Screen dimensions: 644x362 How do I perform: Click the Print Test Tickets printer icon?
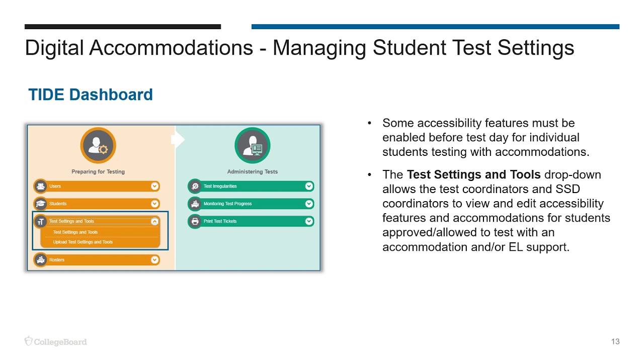195,221
